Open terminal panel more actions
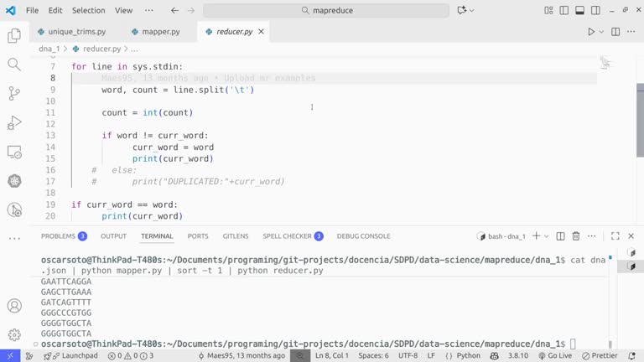 (591, 236)
